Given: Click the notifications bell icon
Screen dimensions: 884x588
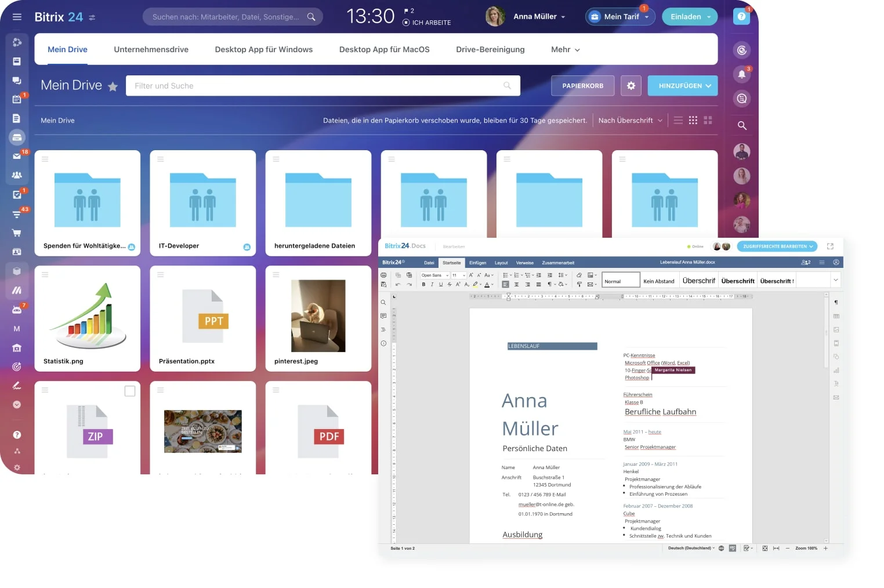Looking at the screenshot, I should coord(741,74).
